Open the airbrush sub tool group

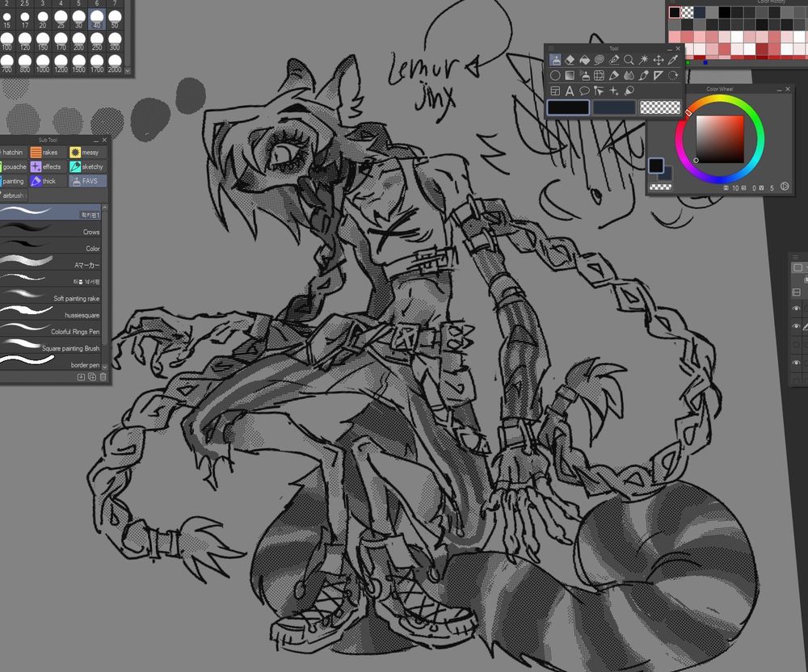click(x=14, y=195)
